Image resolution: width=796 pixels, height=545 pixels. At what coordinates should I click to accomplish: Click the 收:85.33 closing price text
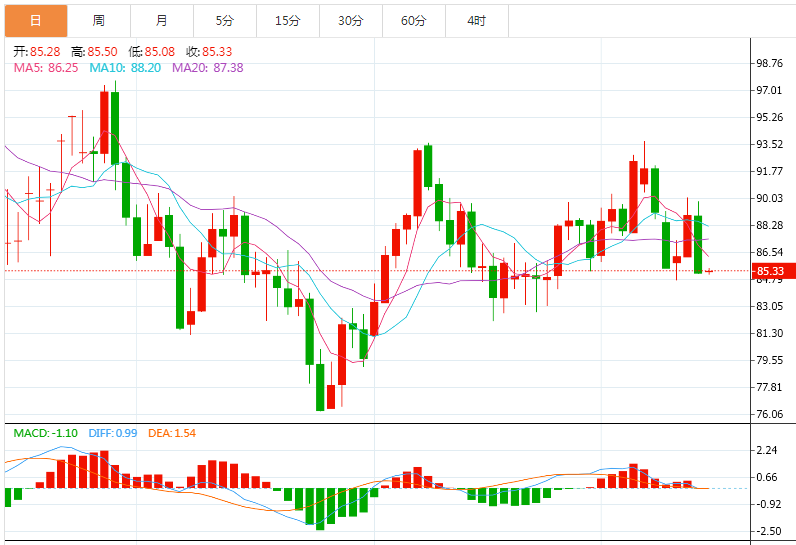pos(209,52)
